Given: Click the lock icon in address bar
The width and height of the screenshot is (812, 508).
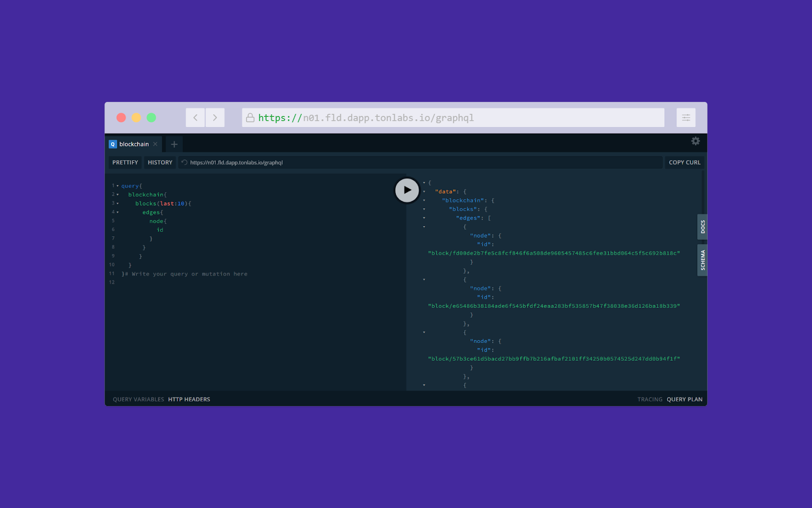Looking at the screenshot, I should 250,118.
